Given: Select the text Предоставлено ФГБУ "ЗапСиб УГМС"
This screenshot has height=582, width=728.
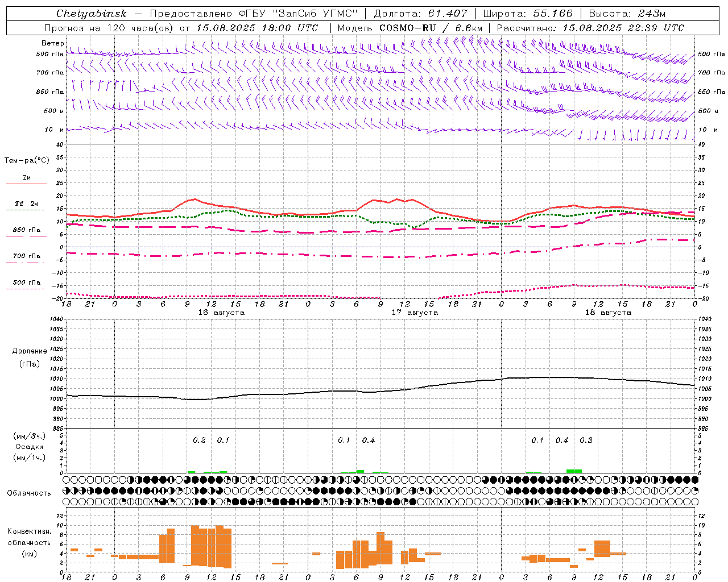Looking at the screenshot, I should click(x=254, y=14).
